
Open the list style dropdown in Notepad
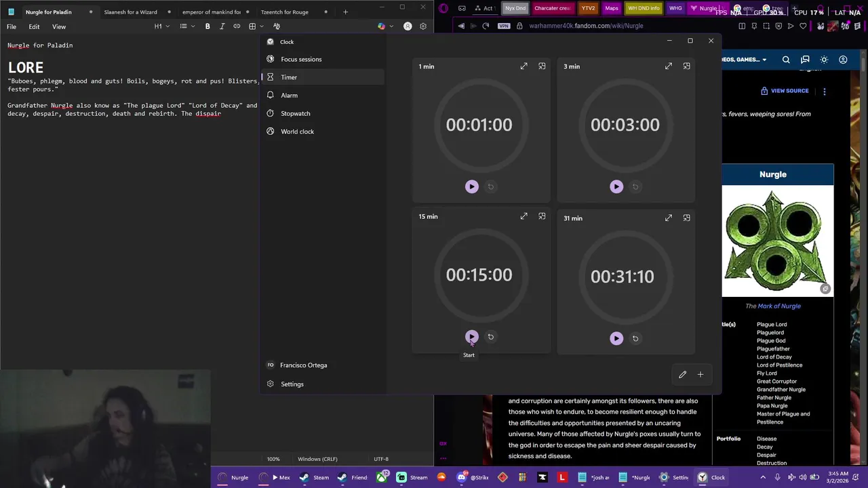point(187,26)
